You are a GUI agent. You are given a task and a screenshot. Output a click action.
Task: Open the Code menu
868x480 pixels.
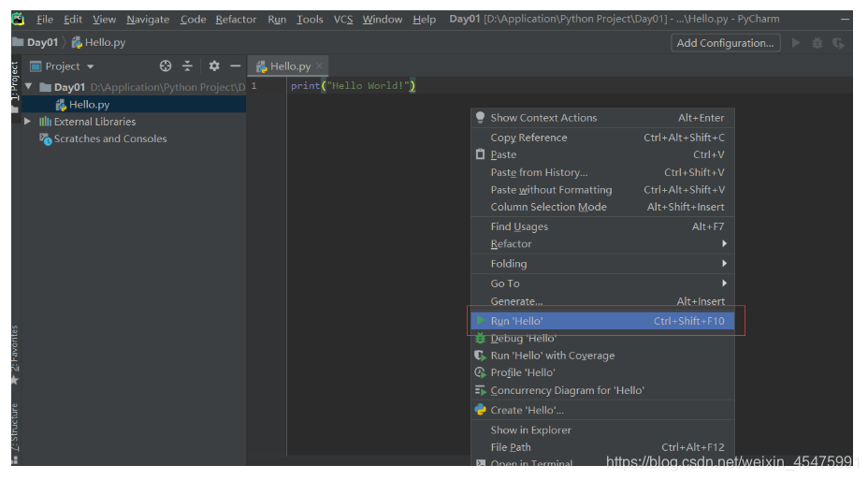[194, 20]
